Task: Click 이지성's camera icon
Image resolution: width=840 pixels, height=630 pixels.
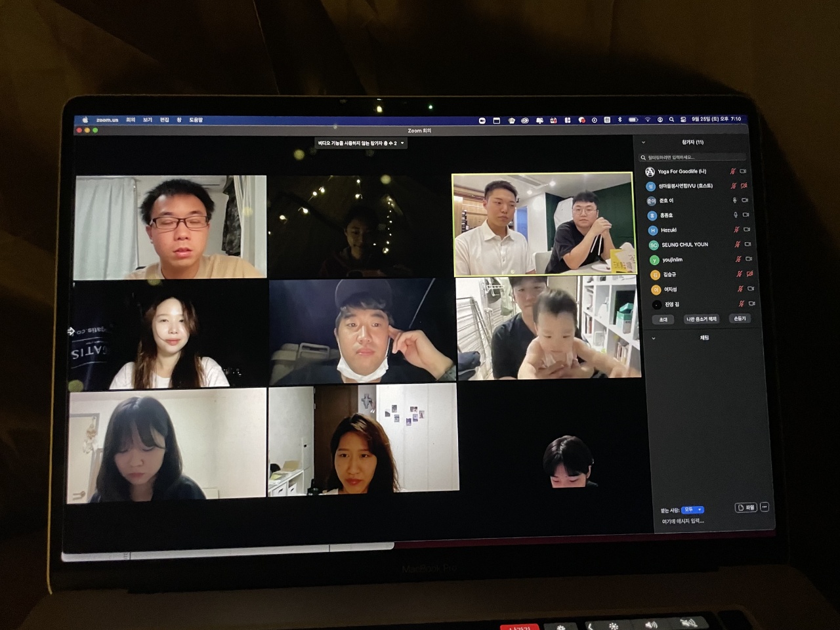Action: click(751, 289)
